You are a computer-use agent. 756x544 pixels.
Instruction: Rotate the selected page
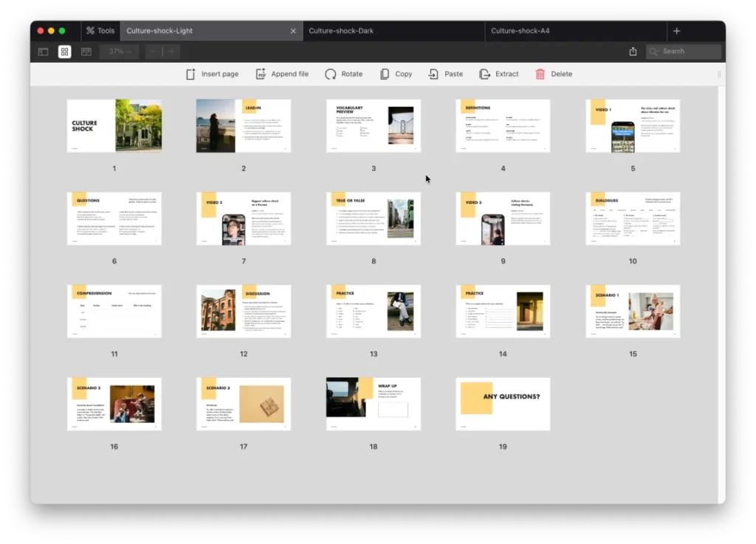(330, 74)
